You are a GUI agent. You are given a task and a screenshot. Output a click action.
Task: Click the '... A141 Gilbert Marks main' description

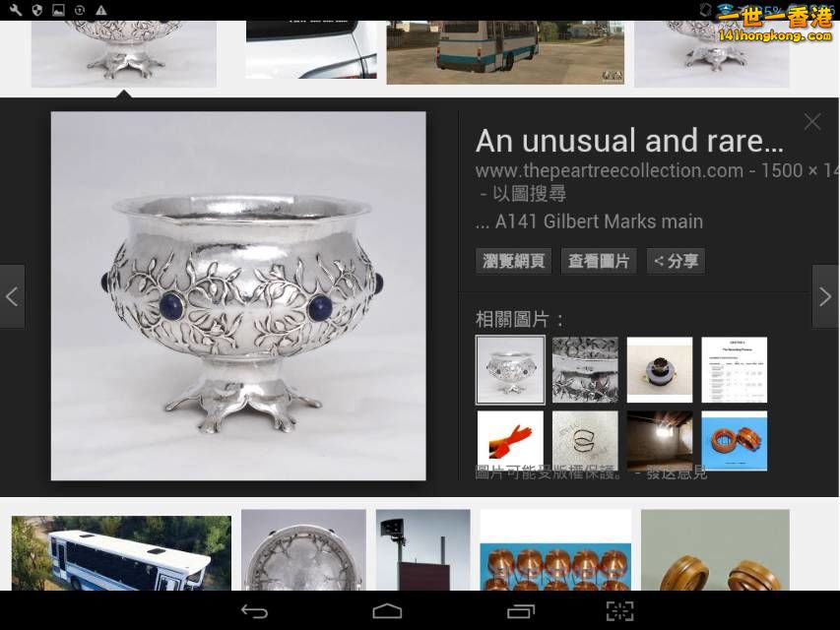point(589,221)
